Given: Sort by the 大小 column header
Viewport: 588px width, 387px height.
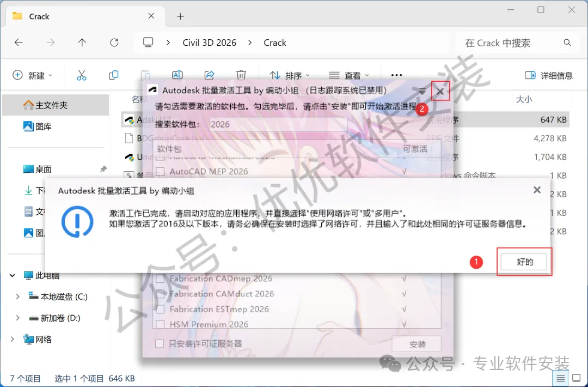Looking at the screenshot, I should click(x=524, y=99).
